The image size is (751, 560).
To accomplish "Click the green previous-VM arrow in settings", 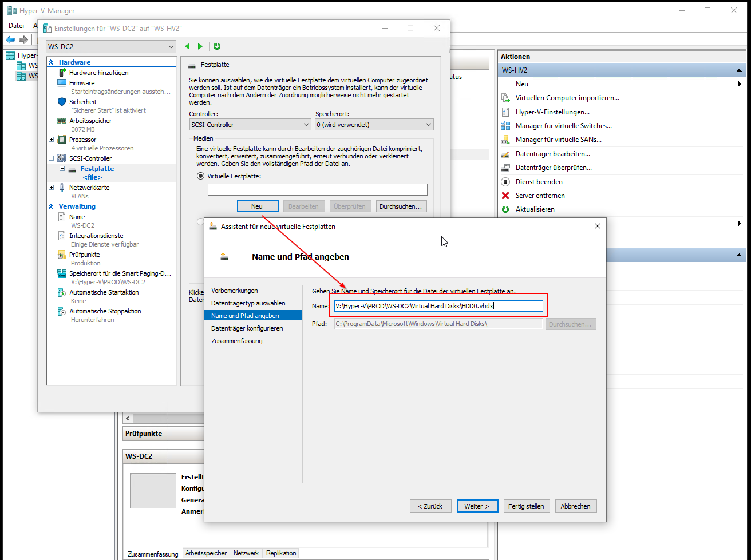I will point(187,46).
